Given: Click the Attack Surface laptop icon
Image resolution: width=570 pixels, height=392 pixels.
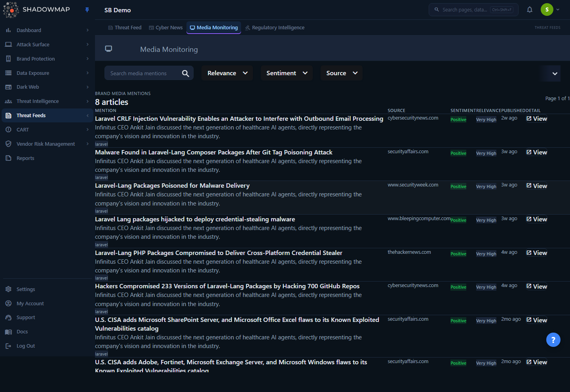Looking at the screenshot, I should [8, 44].
